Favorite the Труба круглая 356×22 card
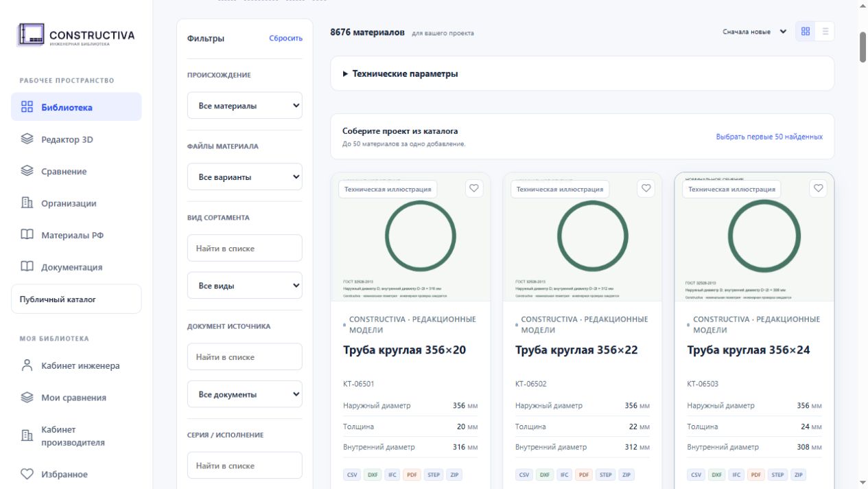Screen dimensions: 868x489 pos(646,188)
